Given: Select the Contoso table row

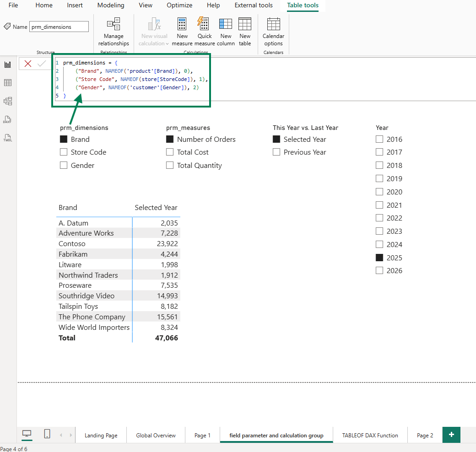Looking at the screenshot, I should pos(118,243).
